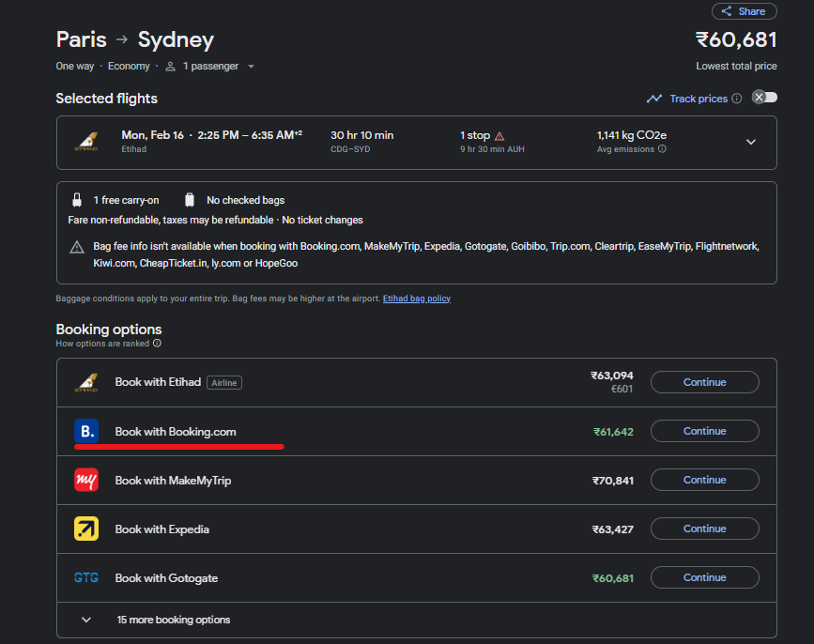814x644 pixels.
Task: Open the 1 passenger dropdown
Action: (x=210, y=66)
